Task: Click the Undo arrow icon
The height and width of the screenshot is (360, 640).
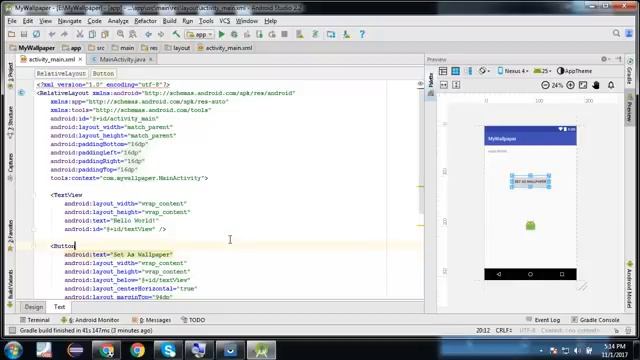Action: tap(51, 34)
